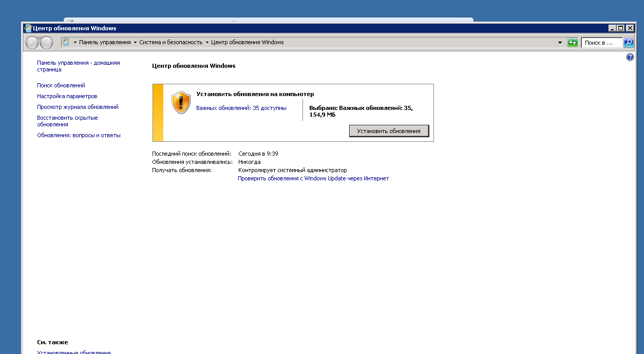This screenshot has width=644, height=354.
Task: Select Центр обновления Windows breadcrumb
Action: pos(248,43)
